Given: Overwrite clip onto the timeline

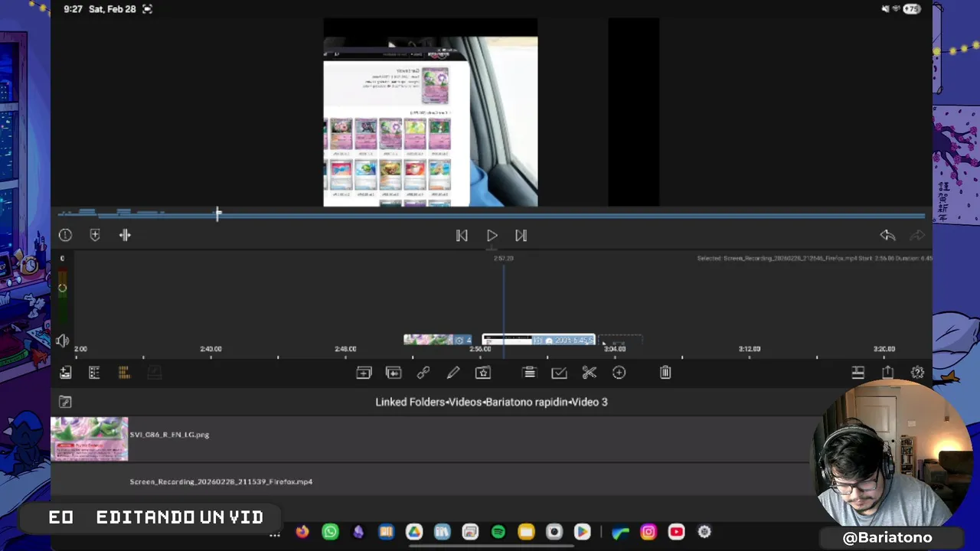Looking at the screenshot, I should [394, 373].
